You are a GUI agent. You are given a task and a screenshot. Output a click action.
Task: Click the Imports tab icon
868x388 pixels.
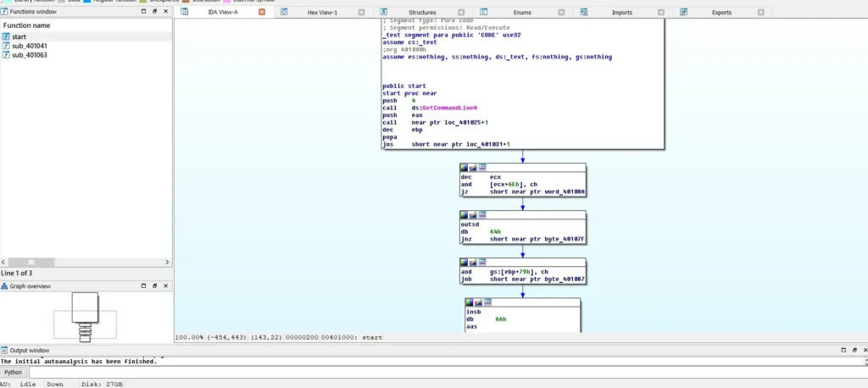583,12
